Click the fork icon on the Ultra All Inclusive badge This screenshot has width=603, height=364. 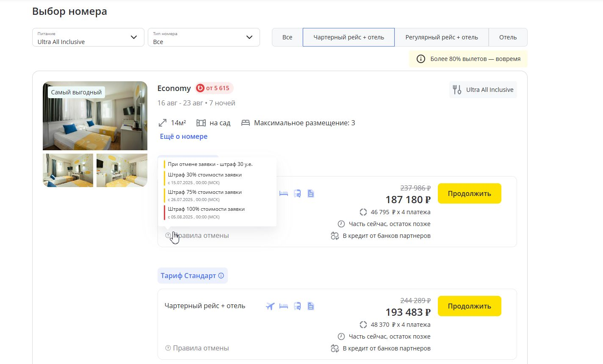coord(457,90)
